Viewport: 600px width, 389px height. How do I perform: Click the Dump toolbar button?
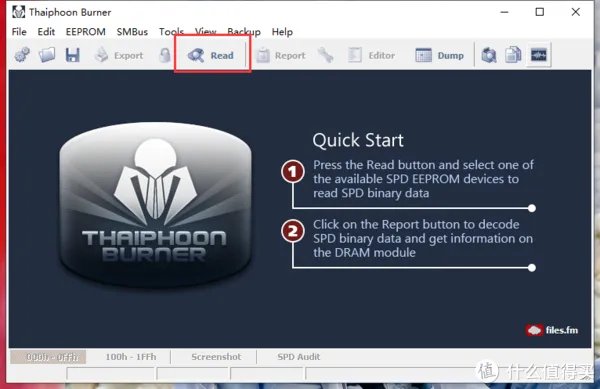pos(440,55)
